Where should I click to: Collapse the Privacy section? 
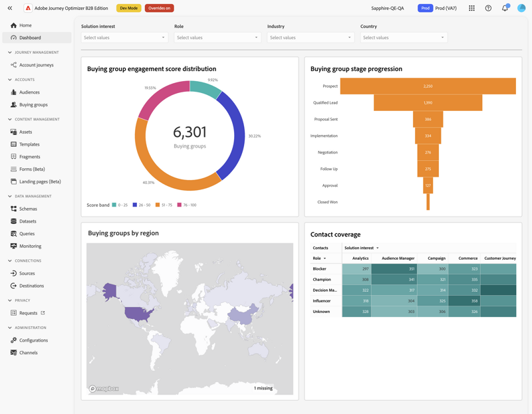10,300
